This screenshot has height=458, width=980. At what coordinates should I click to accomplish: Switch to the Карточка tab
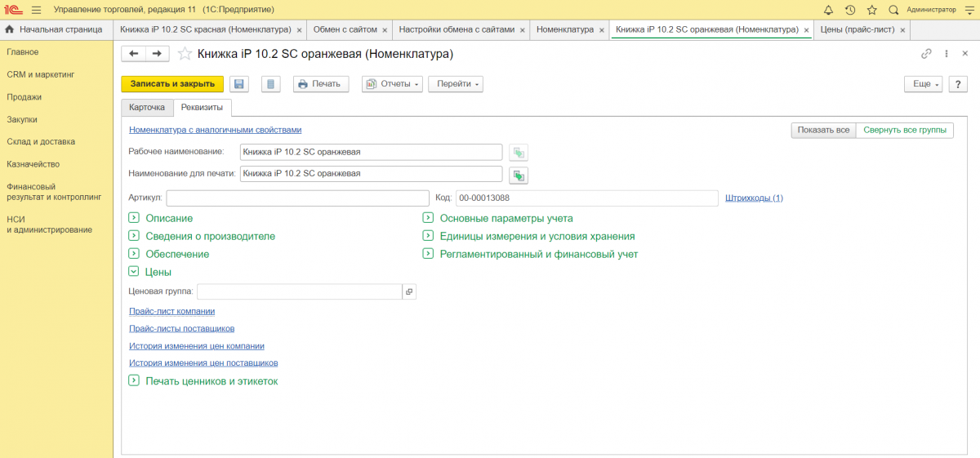coord(147,108)
